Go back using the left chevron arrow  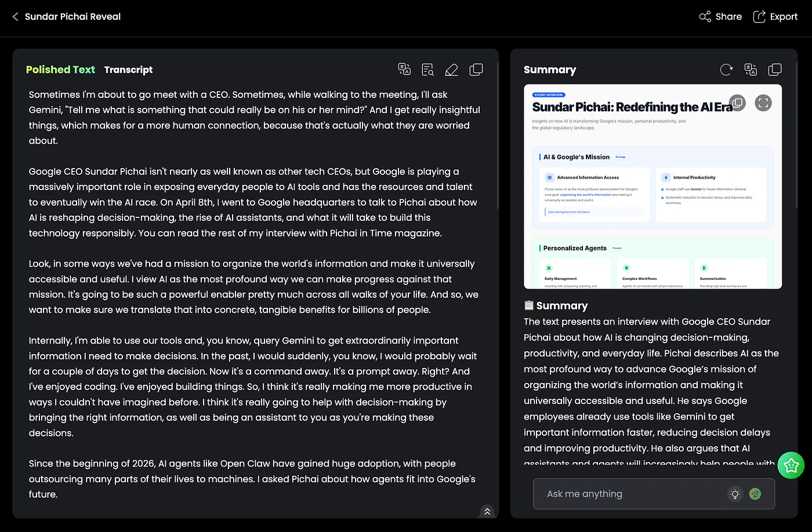(x=15, y=17)
